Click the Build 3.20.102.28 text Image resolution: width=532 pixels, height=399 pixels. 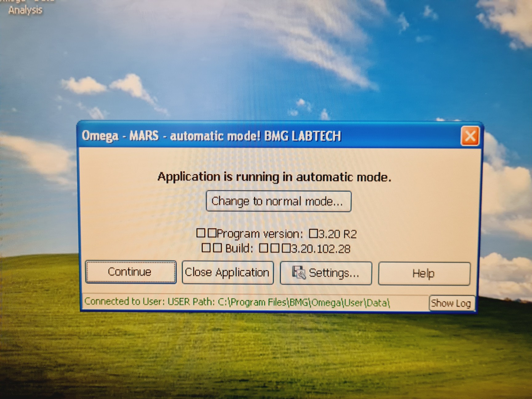coord(276,248)
